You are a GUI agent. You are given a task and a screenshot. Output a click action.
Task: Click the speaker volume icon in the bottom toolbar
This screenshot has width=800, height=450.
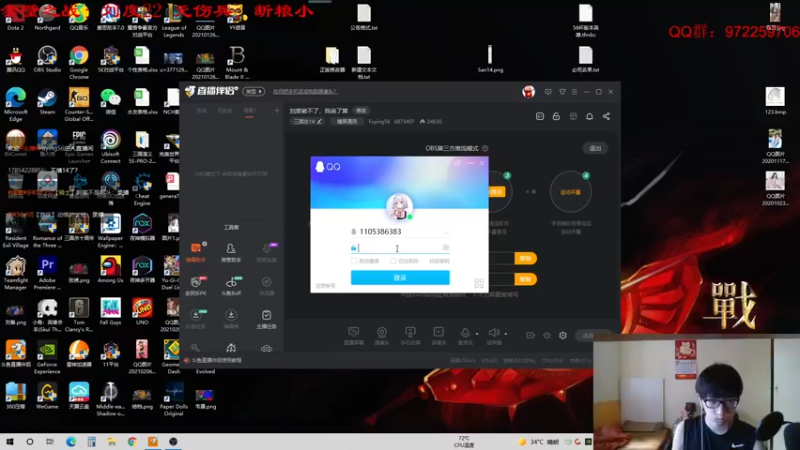pos(493,333)
